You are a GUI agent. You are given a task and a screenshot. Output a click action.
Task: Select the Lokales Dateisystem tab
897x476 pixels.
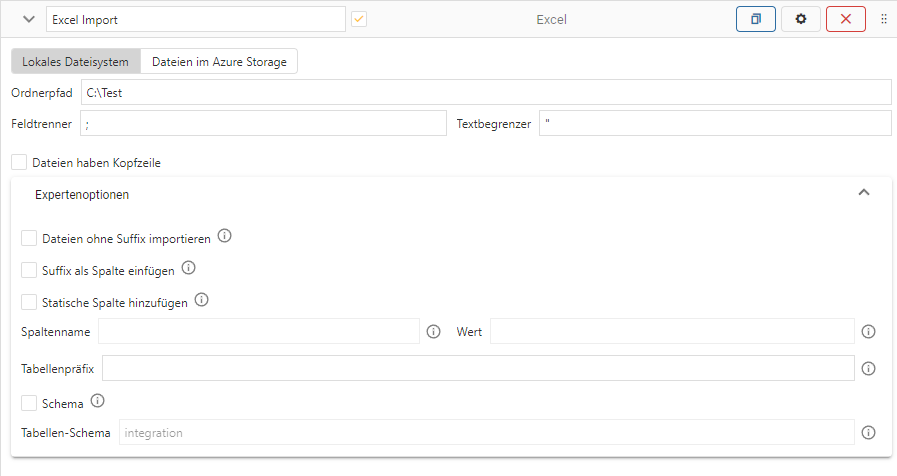75,62
